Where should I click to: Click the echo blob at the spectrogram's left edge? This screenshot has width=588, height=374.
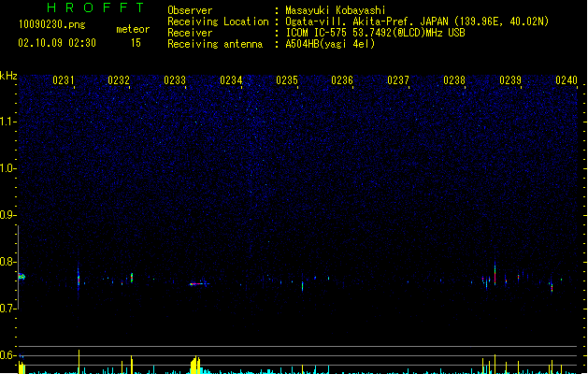click(22, 277)
